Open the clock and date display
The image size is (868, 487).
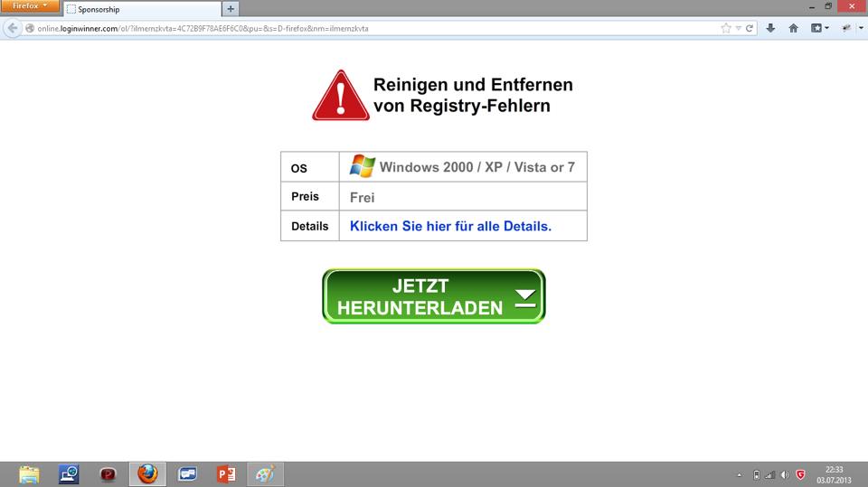pyautogui.click(x=834, y=474)
